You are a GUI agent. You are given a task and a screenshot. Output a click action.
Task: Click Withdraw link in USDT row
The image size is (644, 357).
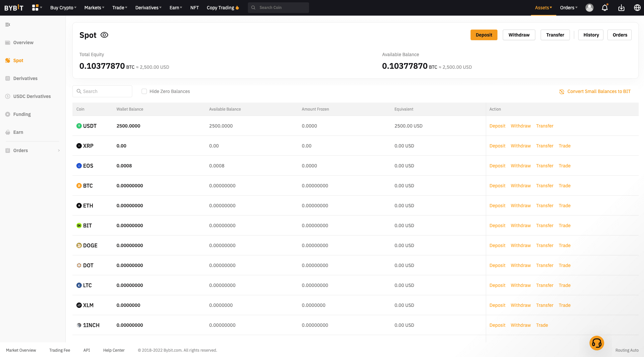click(x=521, y=126)
